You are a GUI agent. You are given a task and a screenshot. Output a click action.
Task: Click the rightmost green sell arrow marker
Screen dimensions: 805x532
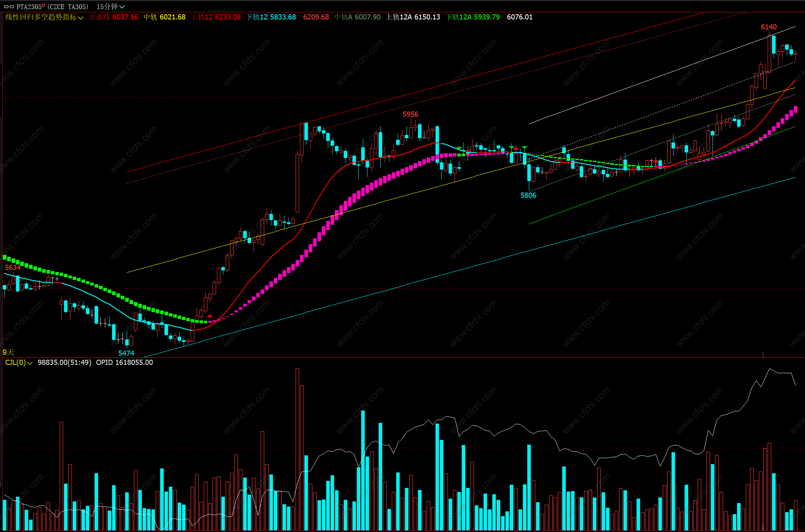point(524,148)
